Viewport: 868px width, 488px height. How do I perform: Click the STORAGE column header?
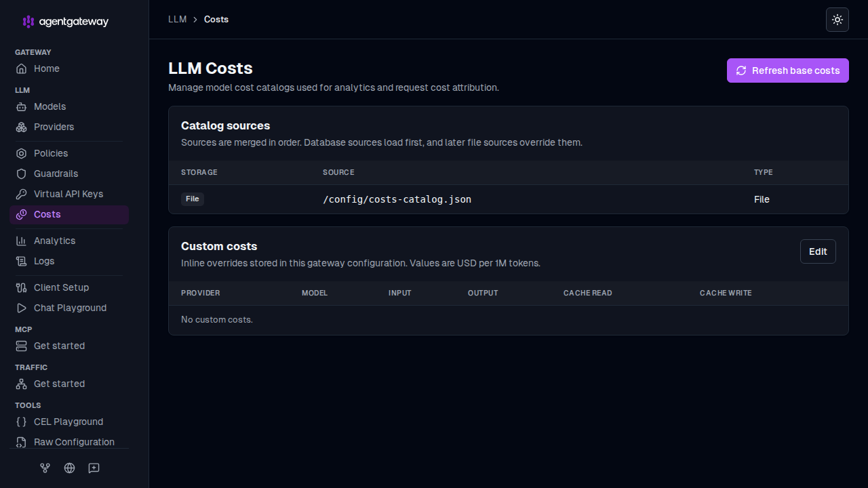pos(199,172)
